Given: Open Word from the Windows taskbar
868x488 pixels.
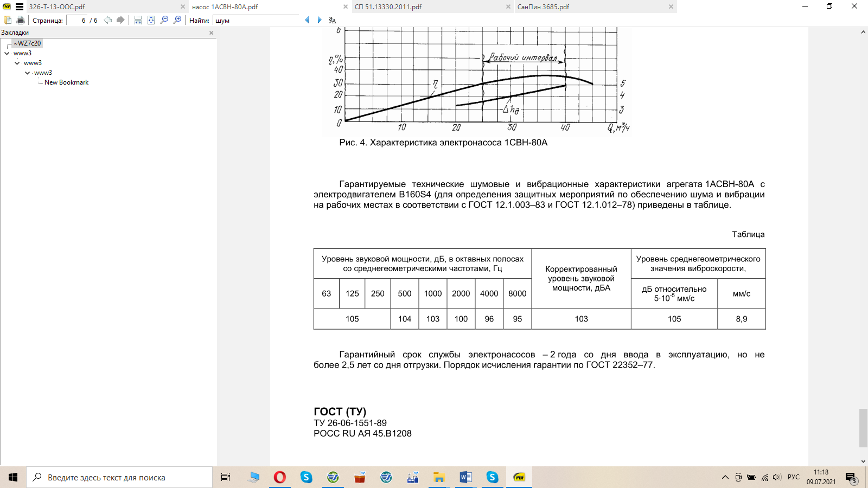Looking at the screenshot, I should point(465,477).
